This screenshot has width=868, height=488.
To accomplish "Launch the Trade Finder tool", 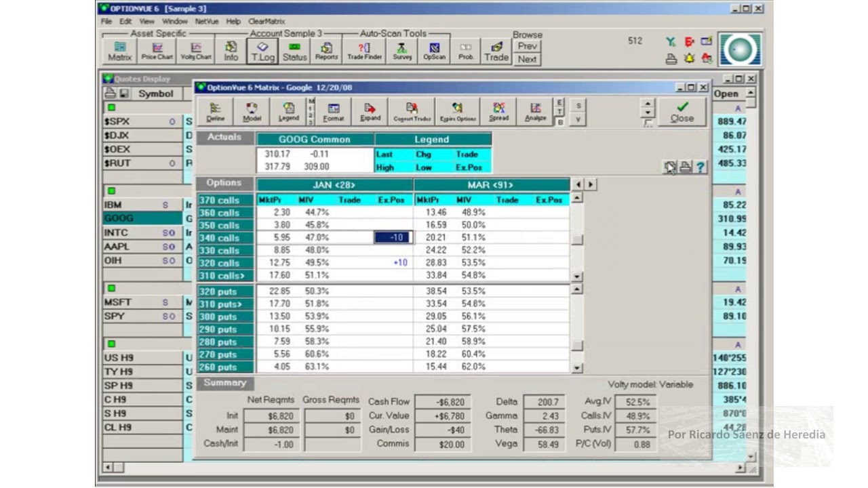I will pos(365,51).
